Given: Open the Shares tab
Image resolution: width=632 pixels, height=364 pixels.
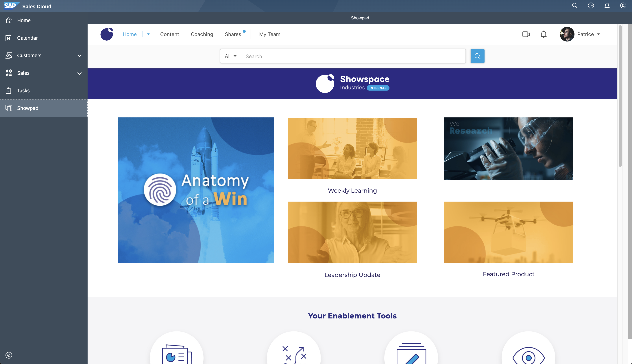Looking at the screenshot, I should click(233, 34).
